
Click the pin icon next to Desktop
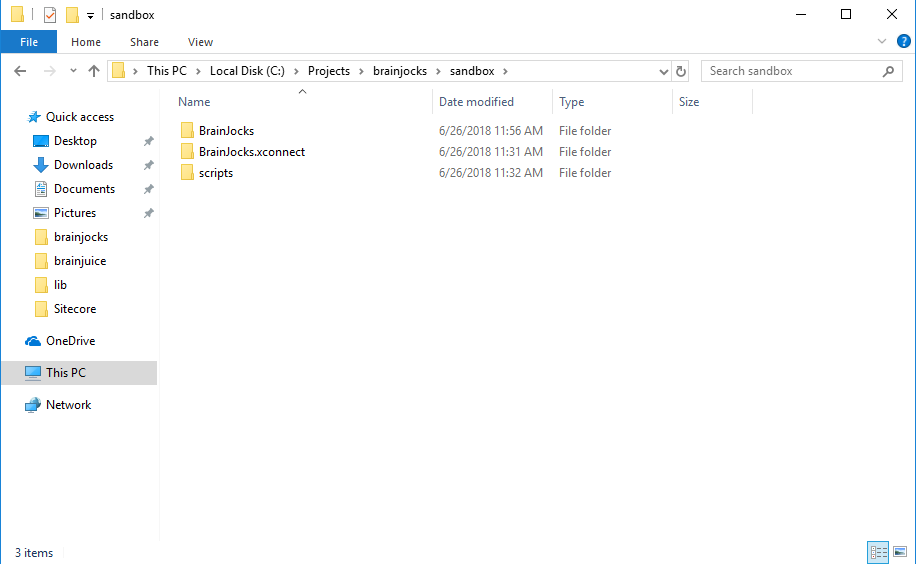(x=149, y=141)
